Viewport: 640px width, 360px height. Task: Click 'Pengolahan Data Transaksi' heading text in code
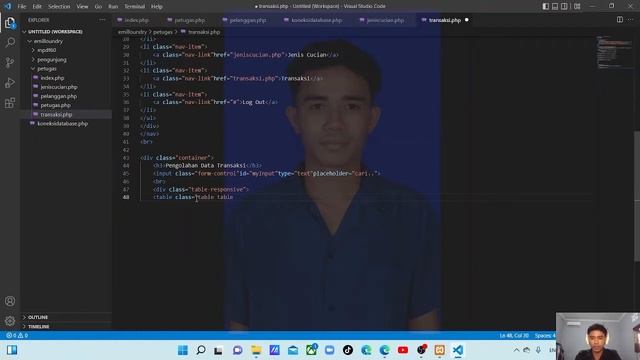(206, 165)
